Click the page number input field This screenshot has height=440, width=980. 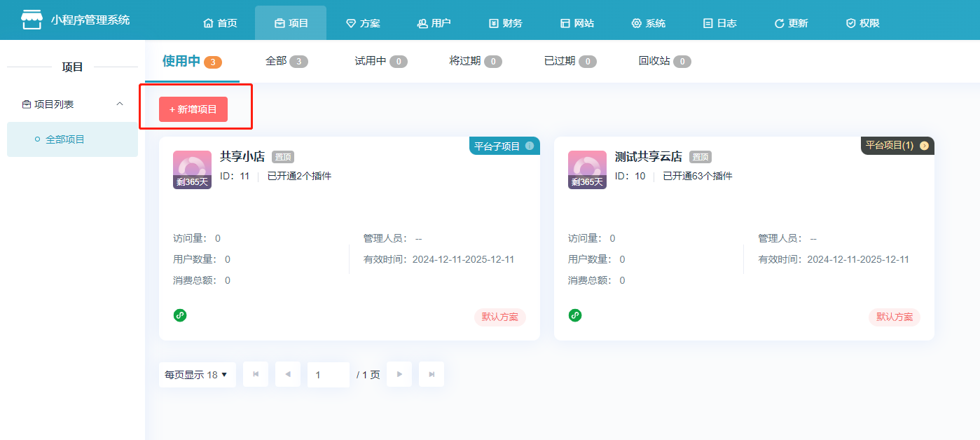point(328,375)
